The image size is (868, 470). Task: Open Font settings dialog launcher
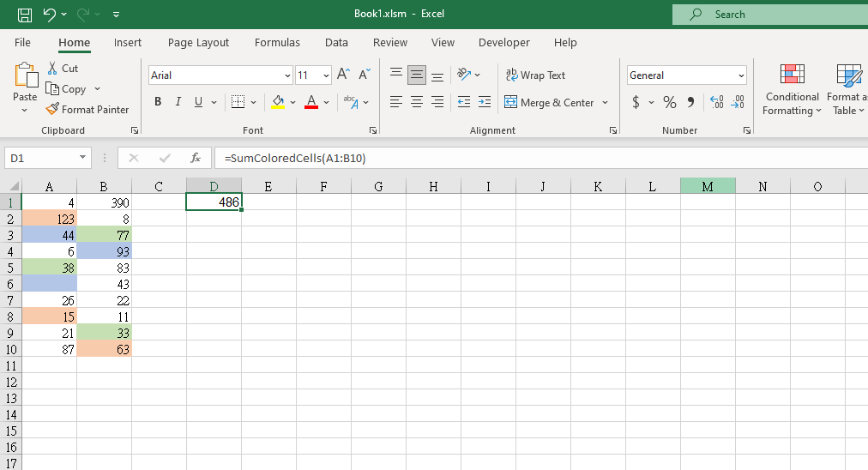click(373, 130)
